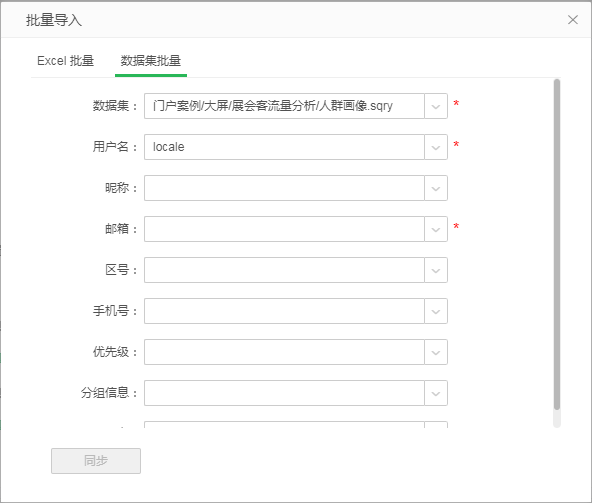Expand the 优先级 dropdown arrow
592x503 pixels.
(x=436, y=352)
